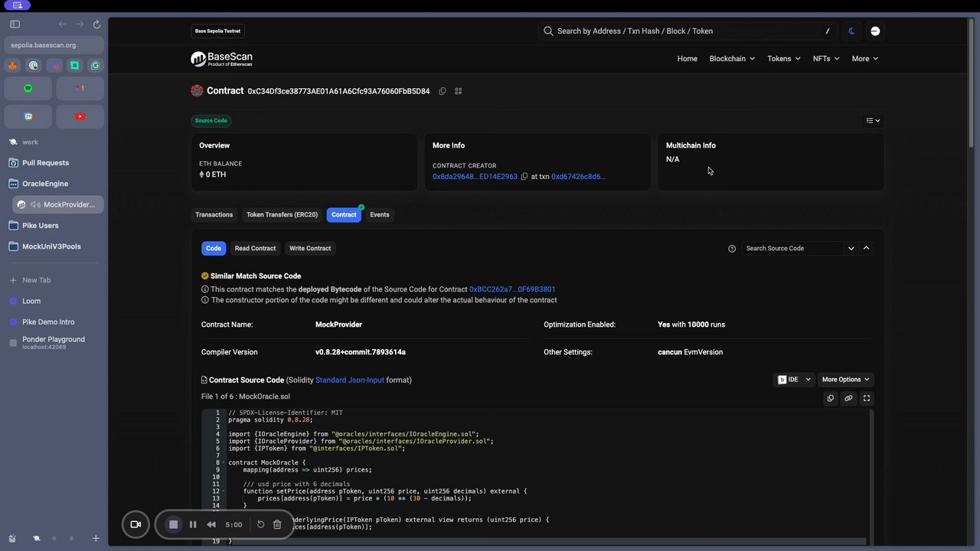
Task: Open the network selector circle icon
Action: 875,31
